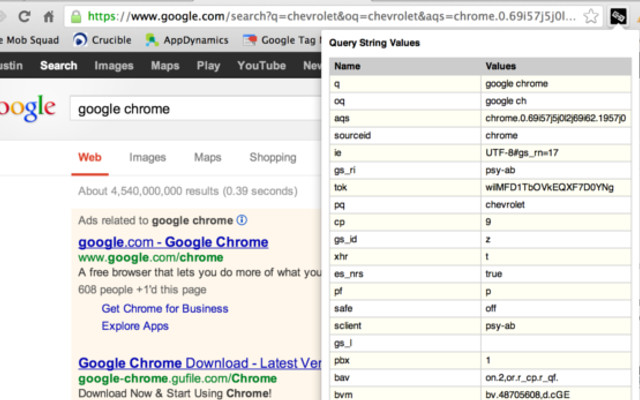
Task: Click the Query String Values heading
Action: [374, 42]
